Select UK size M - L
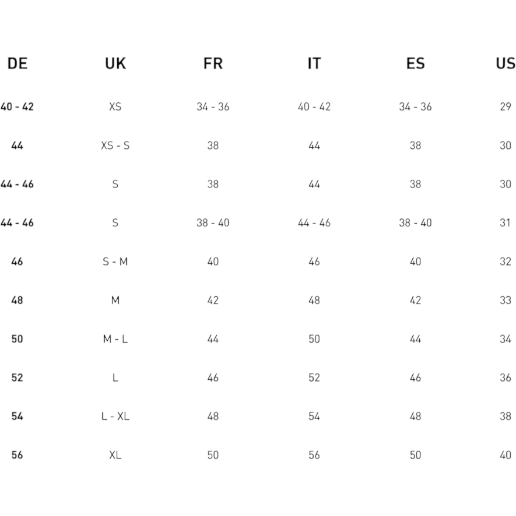516x516 pixels. tap(115, 339)
